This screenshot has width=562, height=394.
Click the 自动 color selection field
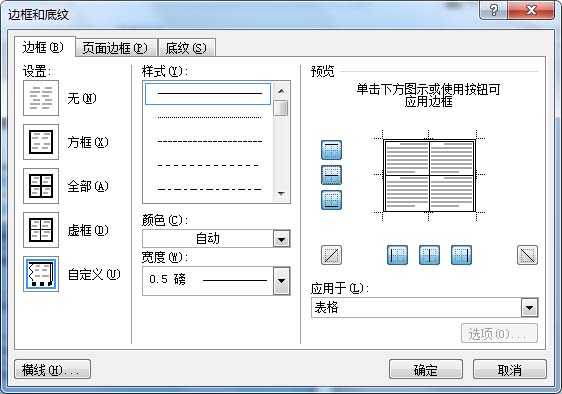click(208, 239)
